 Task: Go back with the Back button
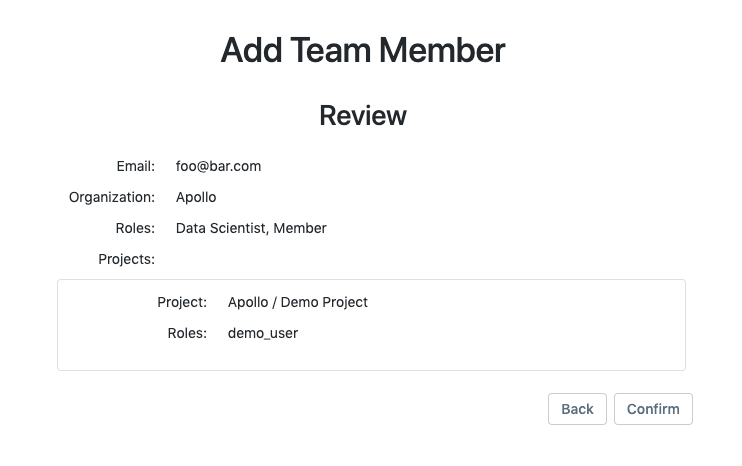(577, 409)
